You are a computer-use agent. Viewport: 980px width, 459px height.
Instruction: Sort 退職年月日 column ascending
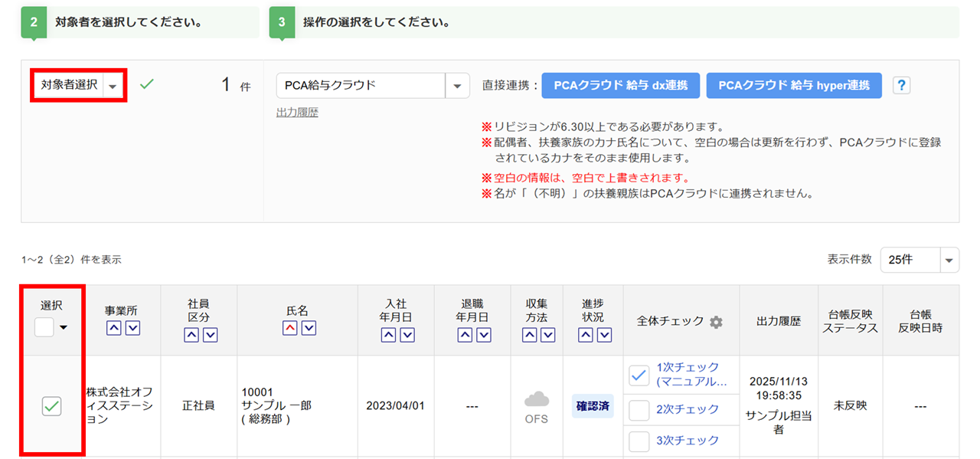[465, 335]
